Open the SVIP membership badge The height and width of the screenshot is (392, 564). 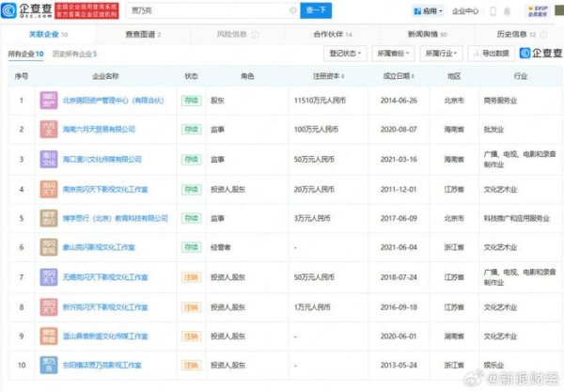[538, 10]
